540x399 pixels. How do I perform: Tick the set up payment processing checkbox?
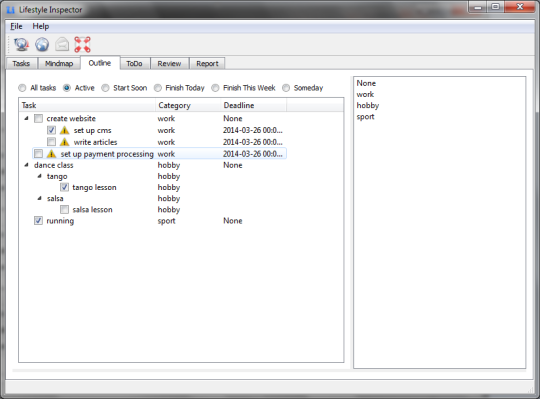(x=38, y=154)
